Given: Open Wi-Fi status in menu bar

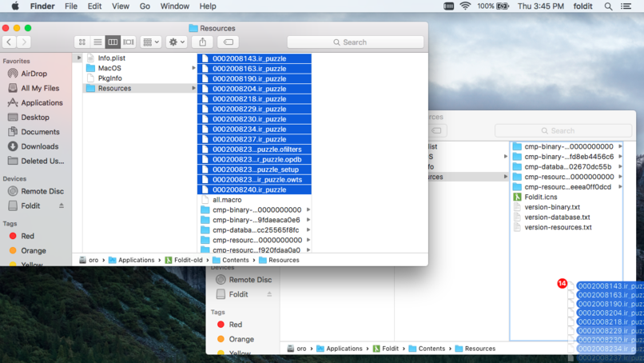Looking at the screenshot, I should [x=465, y=6].
